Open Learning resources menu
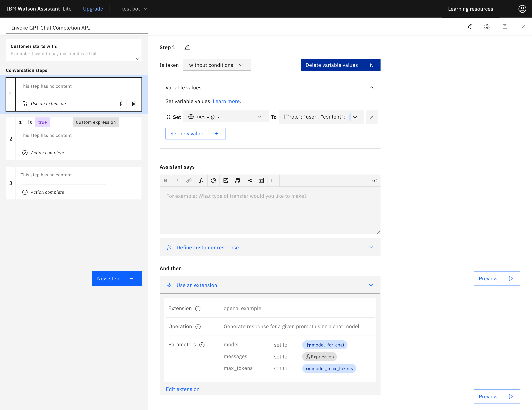The image size is (532, 410). [x=470, y=9]
